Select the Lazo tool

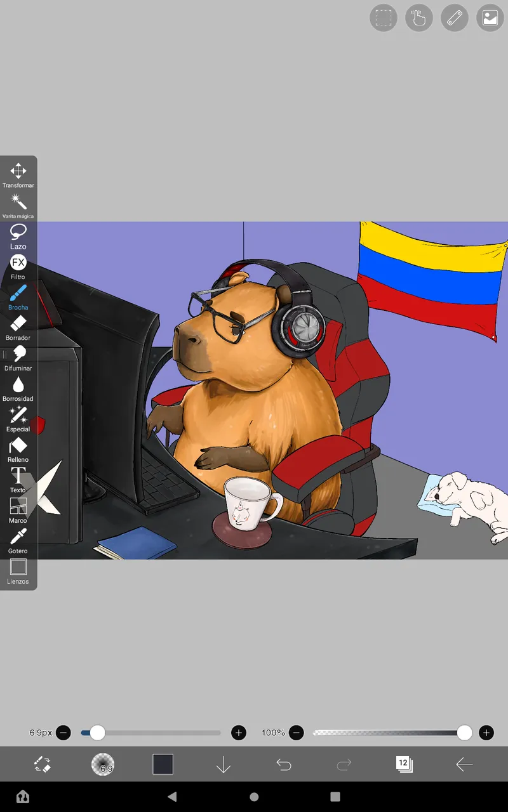[18, 236]
